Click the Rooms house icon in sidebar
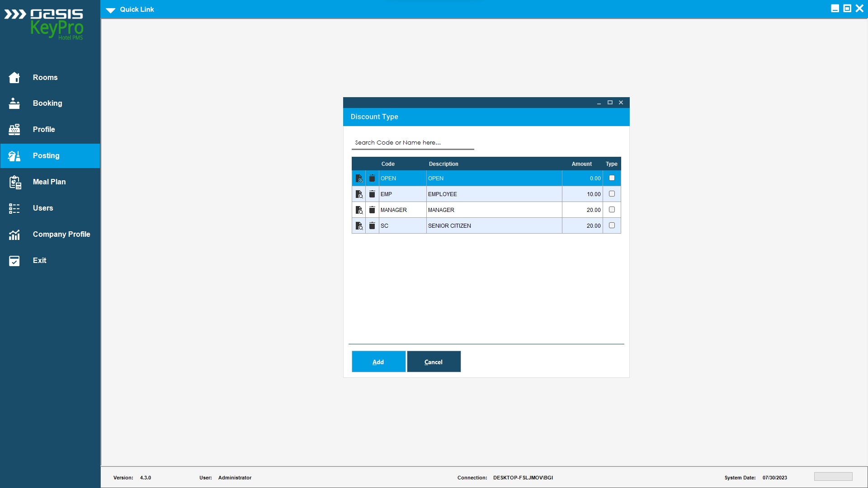Image resolution: width=868 pixels, height=488 pixels. click(14, 78)
